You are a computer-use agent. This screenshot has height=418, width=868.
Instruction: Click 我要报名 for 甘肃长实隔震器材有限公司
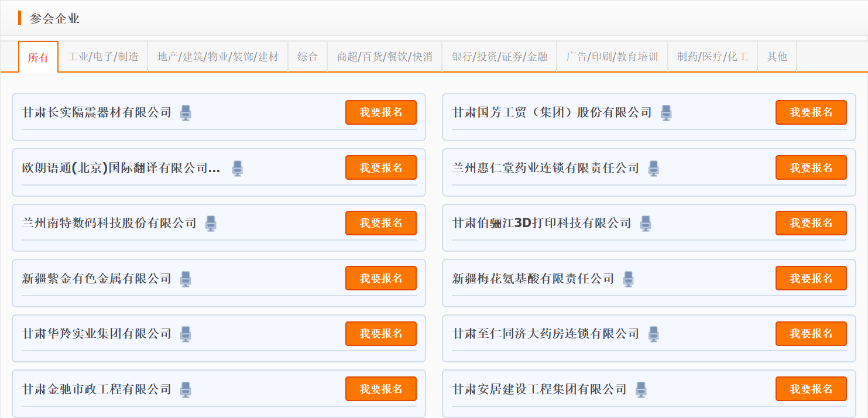coord(381,112)
